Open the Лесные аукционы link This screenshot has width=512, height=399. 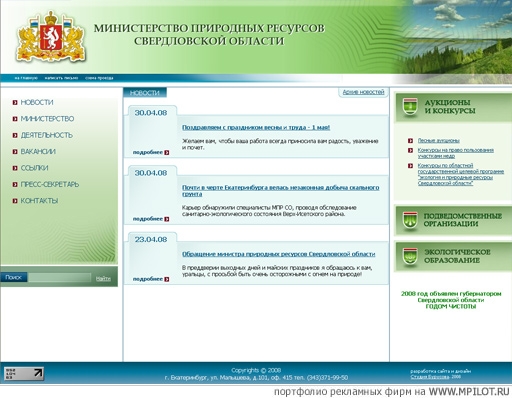coord(439,141)
